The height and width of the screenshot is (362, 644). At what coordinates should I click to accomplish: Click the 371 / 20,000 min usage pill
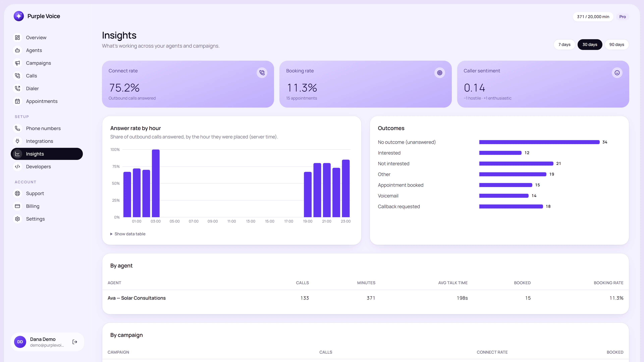click(x=593, y=17)
